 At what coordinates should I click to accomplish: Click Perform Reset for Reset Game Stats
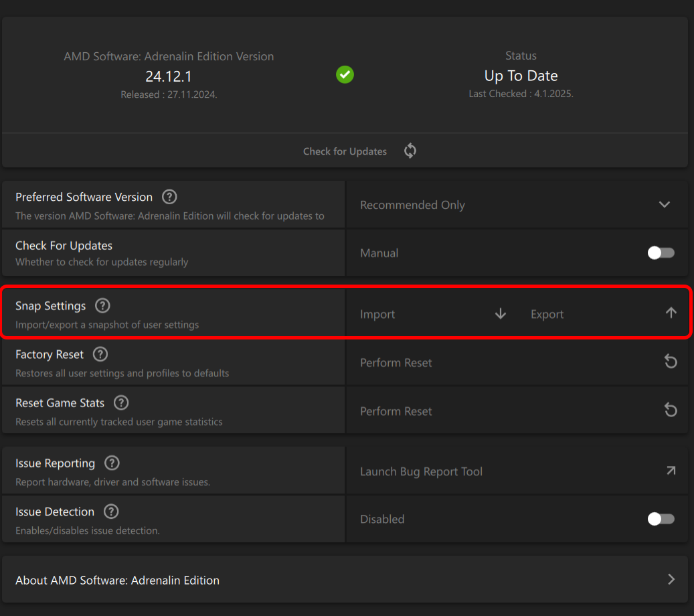pyautogui.click(x=517, y=411)
